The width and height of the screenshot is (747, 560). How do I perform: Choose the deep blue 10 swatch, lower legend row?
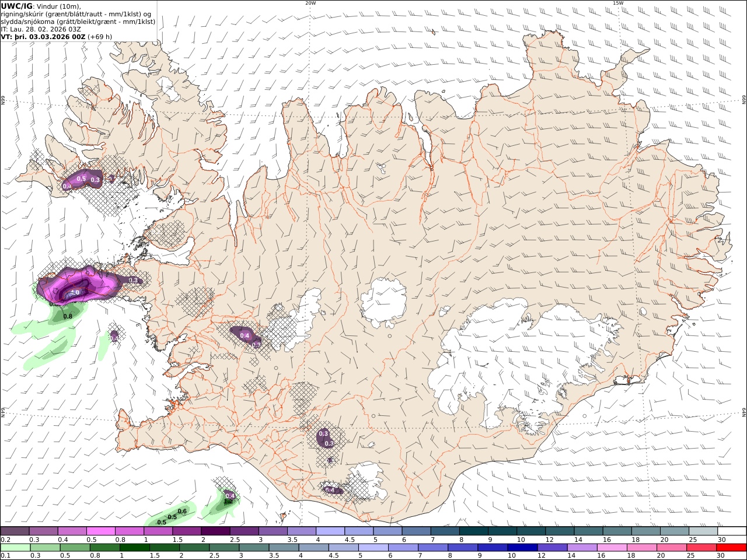(x=522, y=548)
